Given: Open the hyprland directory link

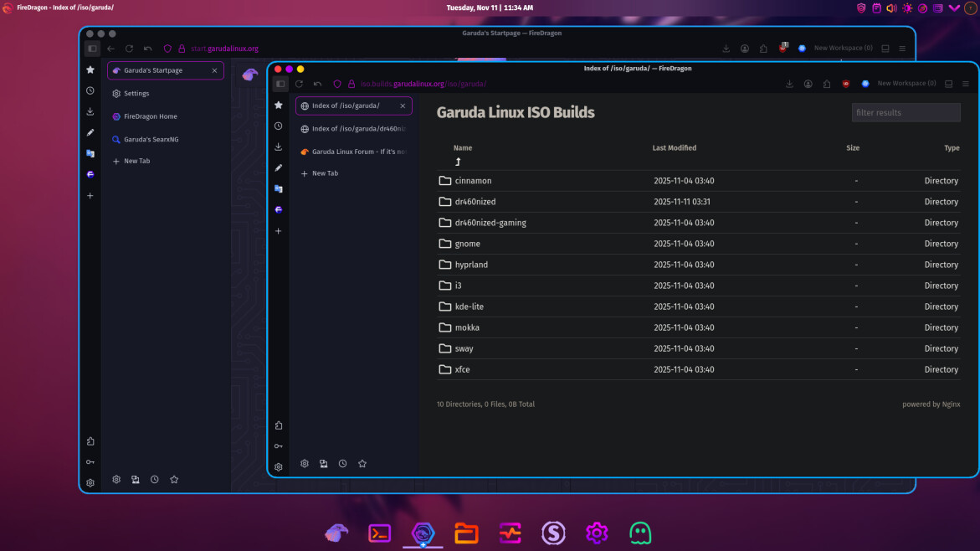Looking at the screenshot, I should pos(471,265).
